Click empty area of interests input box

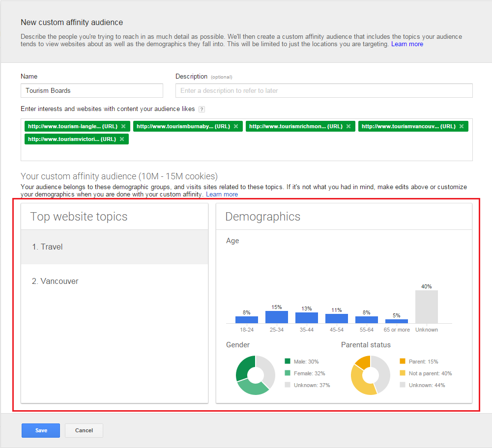tap(295, 152)
